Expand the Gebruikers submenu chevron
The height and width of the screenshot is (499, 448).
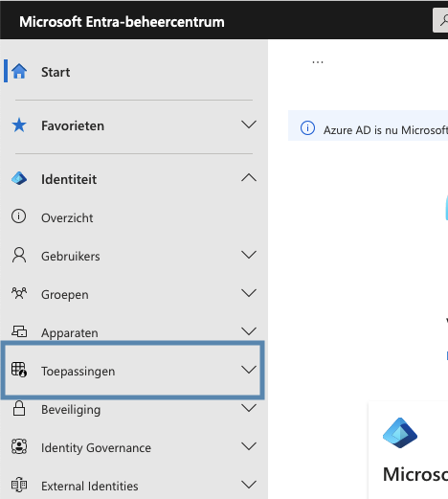point(249,255)
